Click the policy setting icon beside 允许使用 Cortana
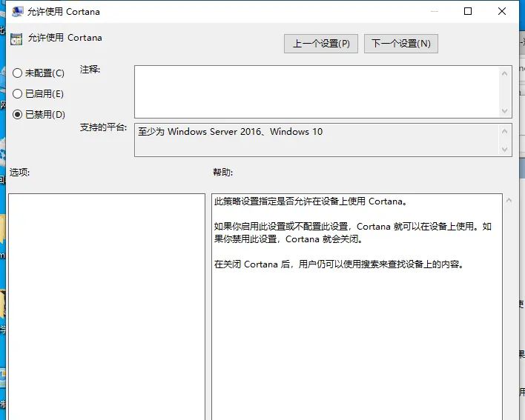The width and height of the screenshot is (525, 420). pyautogui.click(x=16, y=39)
